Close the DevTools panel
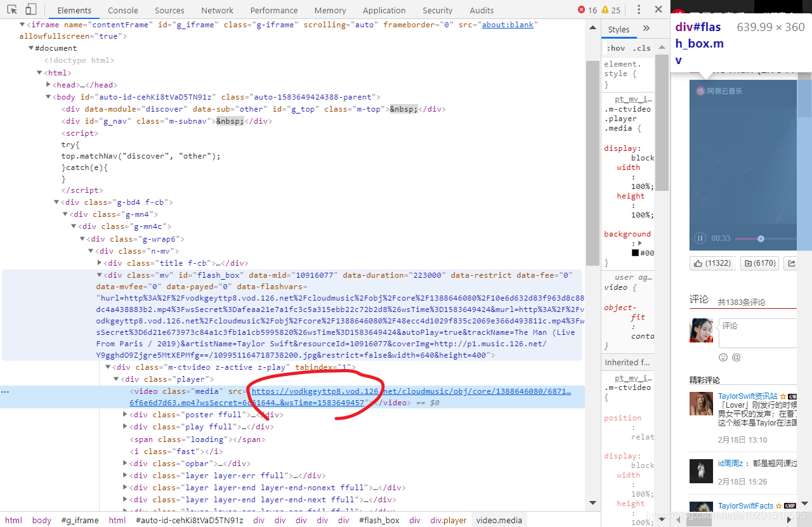 [658, 10]
